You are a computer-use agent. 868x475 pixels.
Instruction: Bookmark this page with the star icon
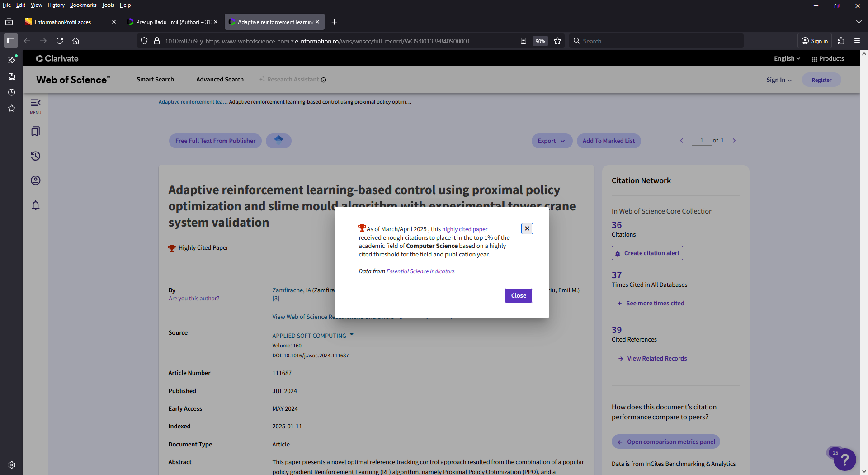point(557,41)
